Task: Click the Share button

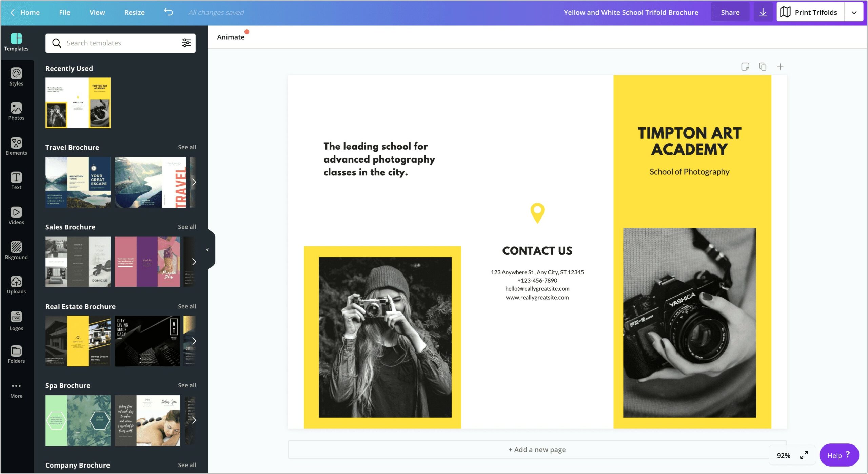Action: click(730, 12)
